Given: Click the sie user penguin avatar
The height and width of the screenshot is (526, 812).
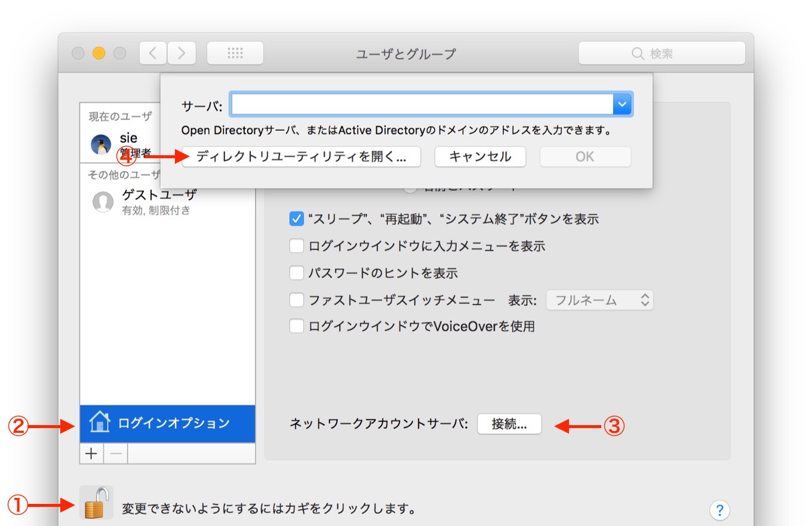Looking at the screenshot, I should coord(101,144).
